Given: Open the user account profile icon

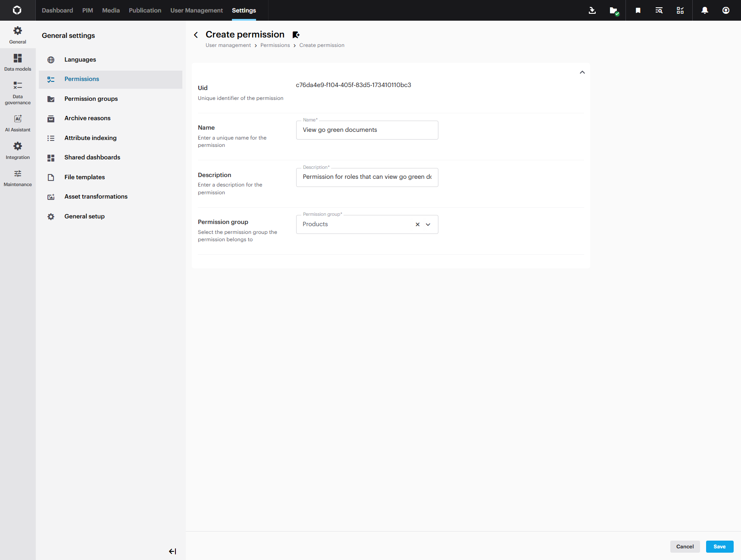Looking at the screenshot, I should click(725, 10).
